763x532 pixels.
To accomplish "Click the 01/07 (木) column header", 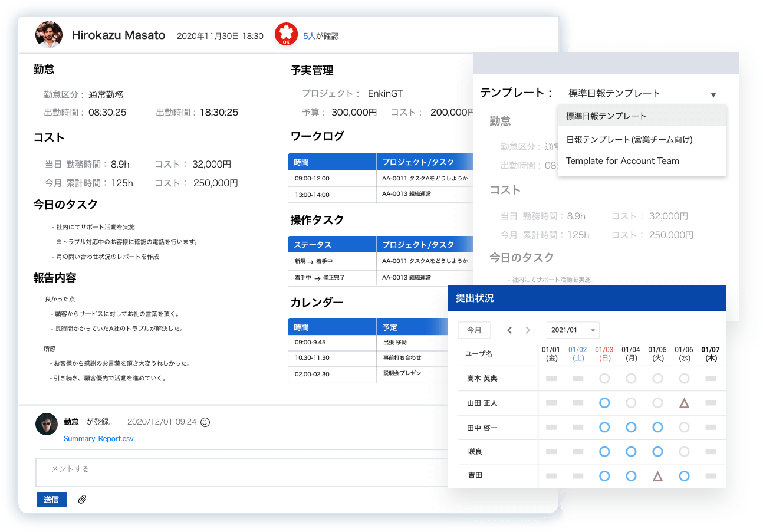I will (711, 354).
